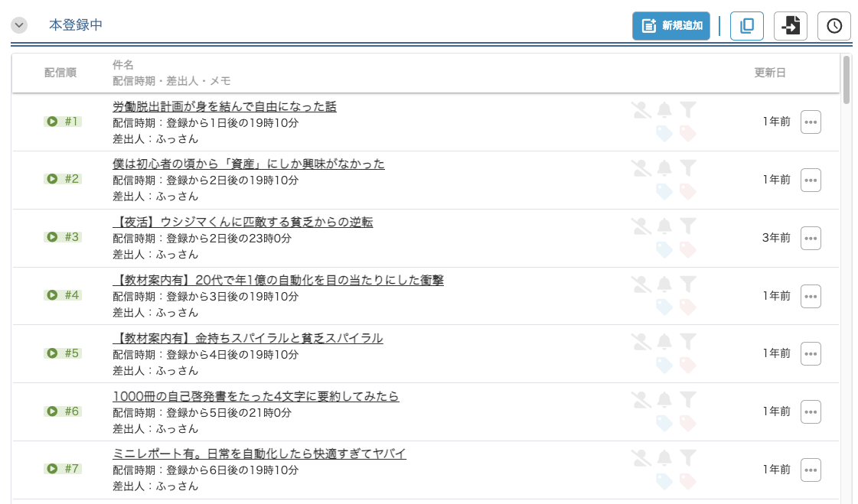Open the three-dot menu for row #6

[811, 411]
